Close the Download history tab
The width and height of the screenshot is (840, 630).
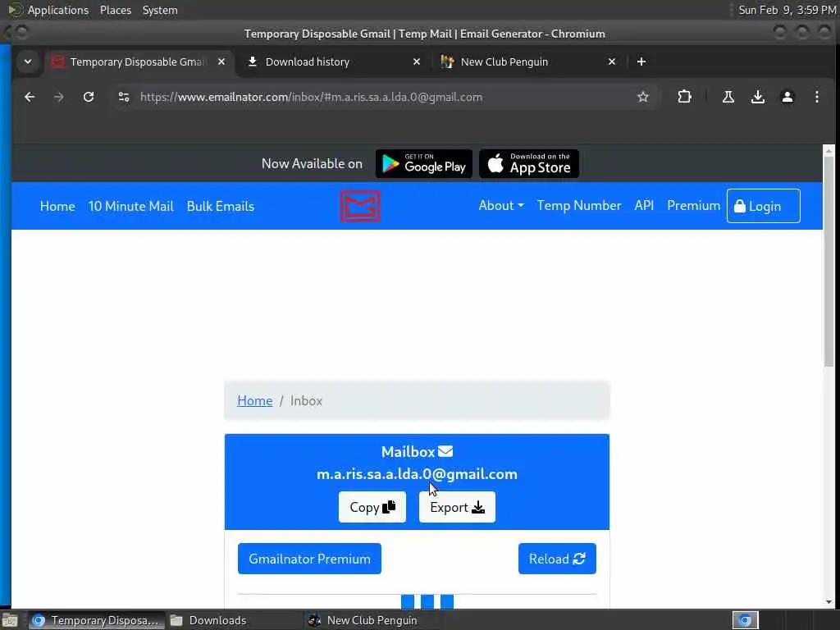click(416, 62)
